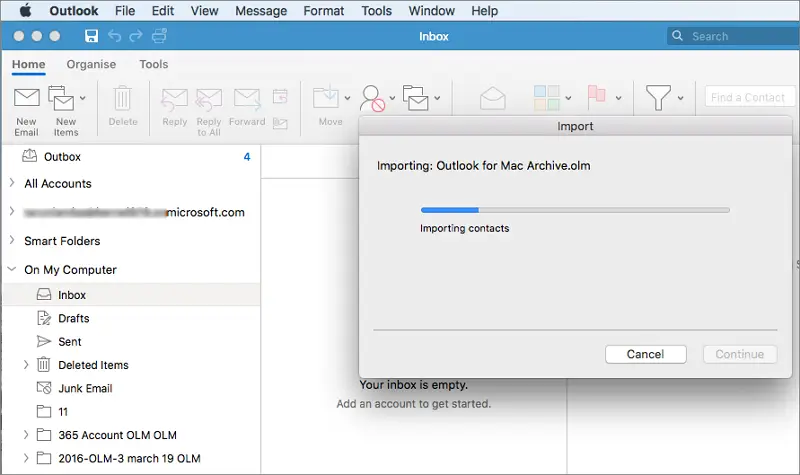Image resolution: width=800 pixels, height=475 pixels.
Task: Select the Outbox folder
Action: pyautogui.click(x=132, y=157)
